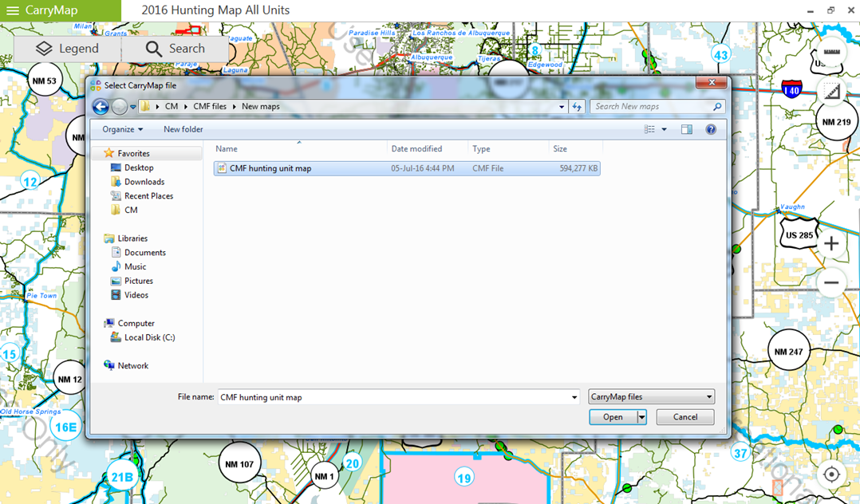This screenshot has height=504, width=860.
Task: Go back in the file dialog
Action: pos(101,106)
